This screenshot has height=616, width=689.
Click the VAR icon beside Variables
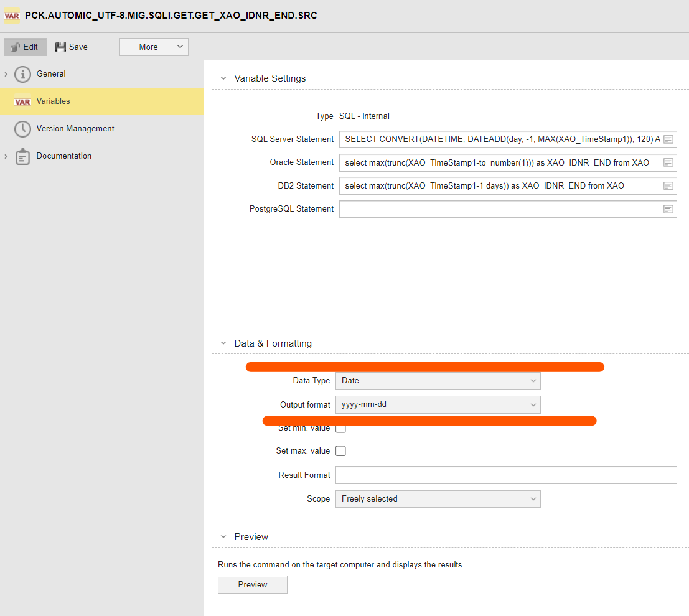pyautogui.click(x=22, y=101)
